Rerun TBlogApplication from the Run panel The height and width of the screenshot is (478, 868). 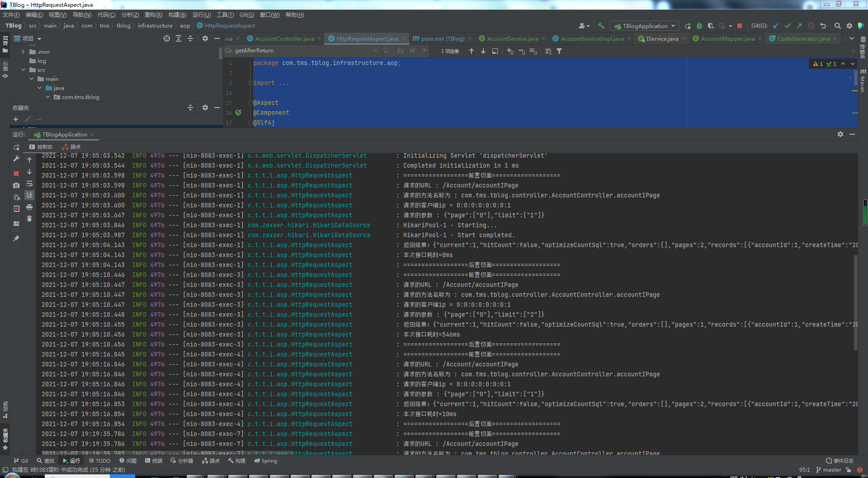[x=16, y=147]
